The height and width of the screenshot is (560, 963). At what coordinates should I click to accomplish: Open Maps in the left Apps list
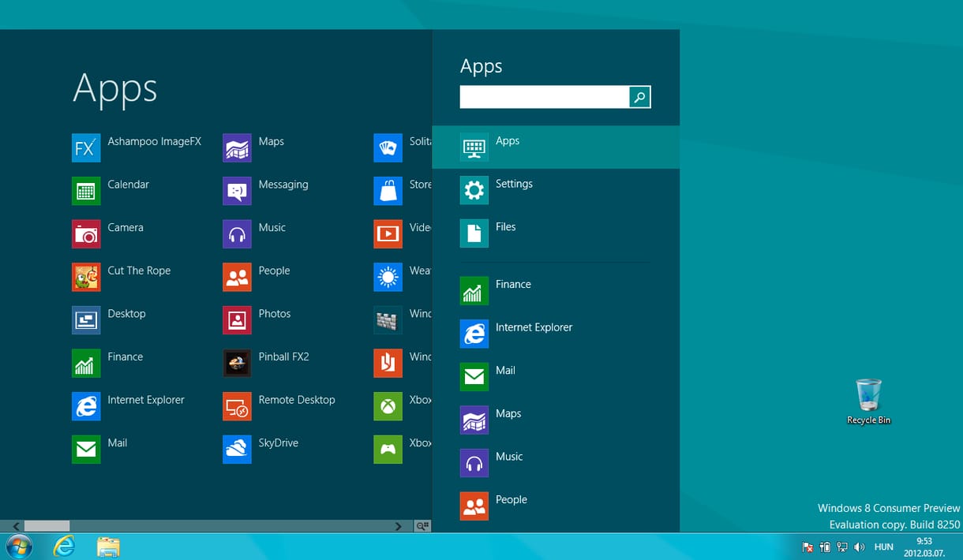click(x=253, y=147)
